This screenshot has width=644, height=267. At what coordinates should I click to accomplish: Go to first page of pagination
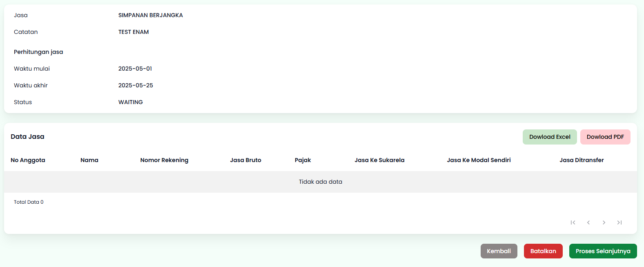coord(573,222)
